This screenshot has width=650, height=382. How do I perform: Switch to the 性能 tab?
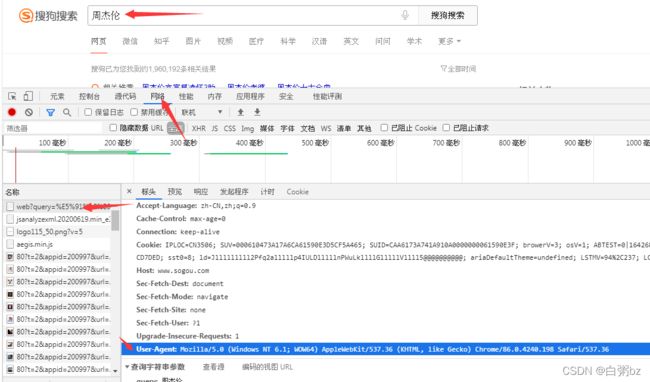[x=186, y=96]
